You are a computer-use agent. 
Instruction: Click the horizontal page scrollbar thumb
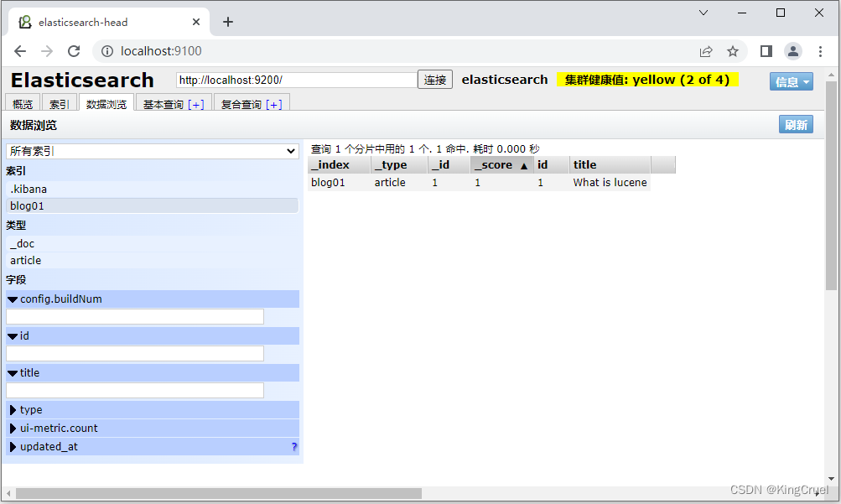[x=218, y=493]
